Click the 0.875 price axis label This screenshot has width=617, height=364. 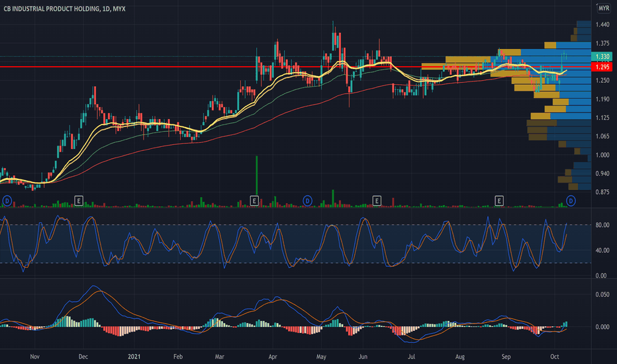[602, 192]
